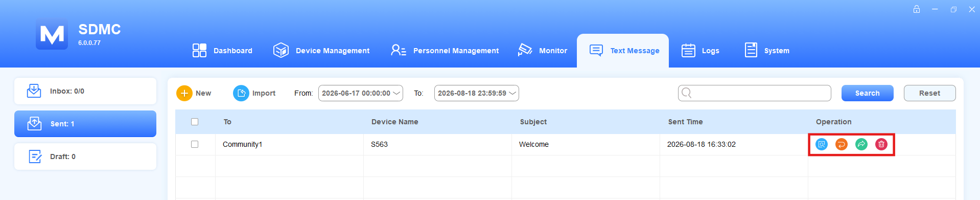Select the Text Message tab
Viewport: 980px width, 200px height.
(623, 50)
